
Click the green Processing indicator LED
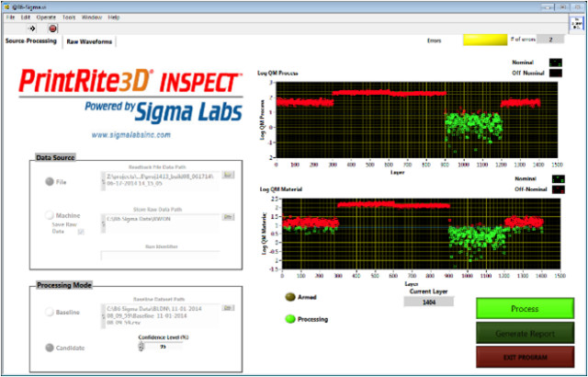click(x=290, y=319)
